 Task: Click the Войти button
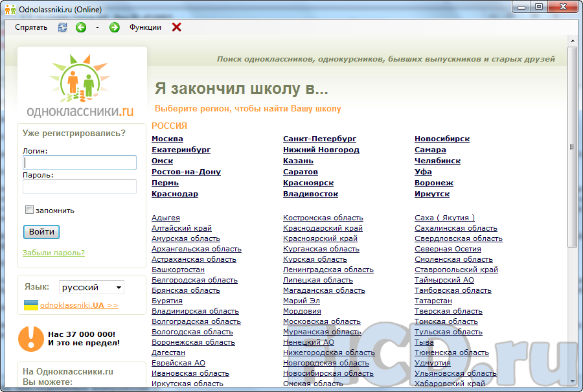[41, 232]
